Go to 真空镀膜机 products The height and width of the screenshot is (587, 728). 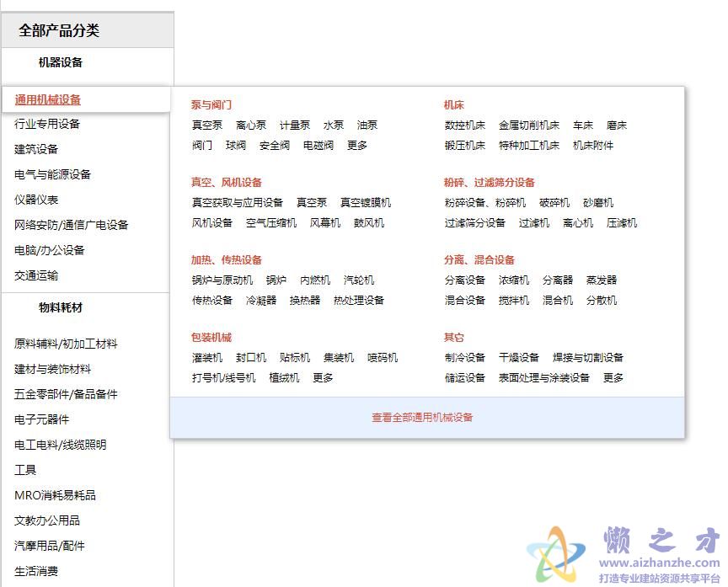(366, 203)
